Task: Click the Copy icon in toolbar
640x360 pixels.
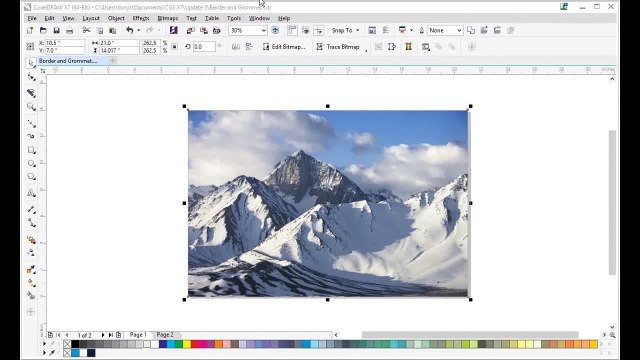Action: [x=100, y=30]
